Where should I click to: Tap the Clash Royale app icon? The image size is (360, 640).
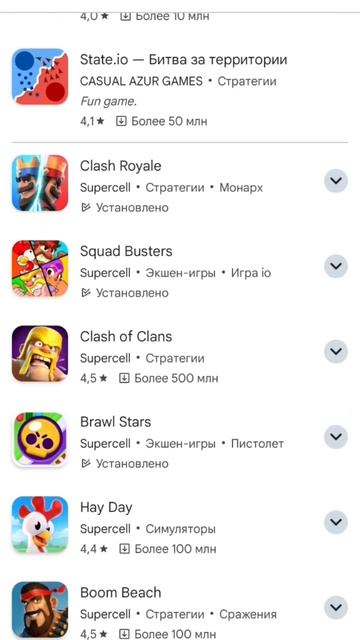pyautogui.click(x=40, y=183)
